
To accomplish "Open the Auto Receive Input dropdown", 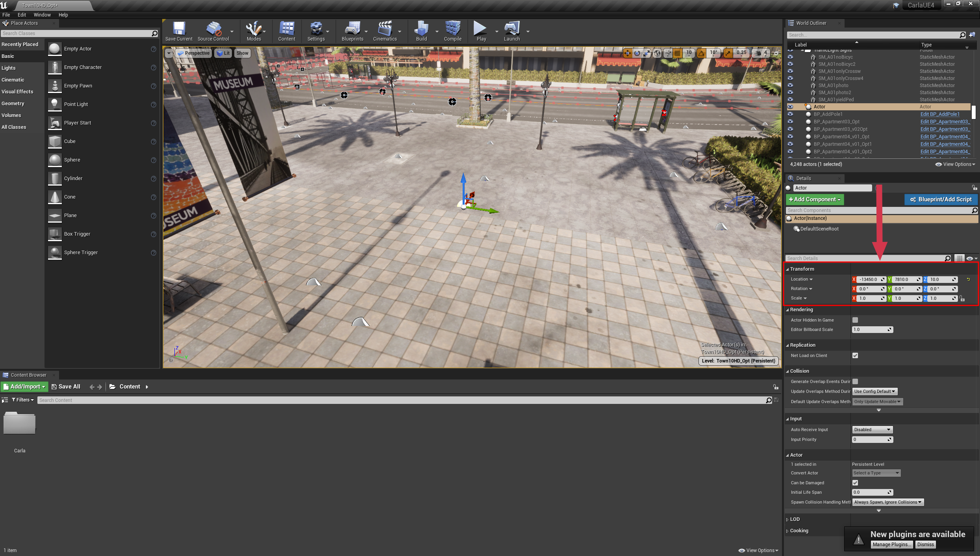I will click(x=872, y=430).
